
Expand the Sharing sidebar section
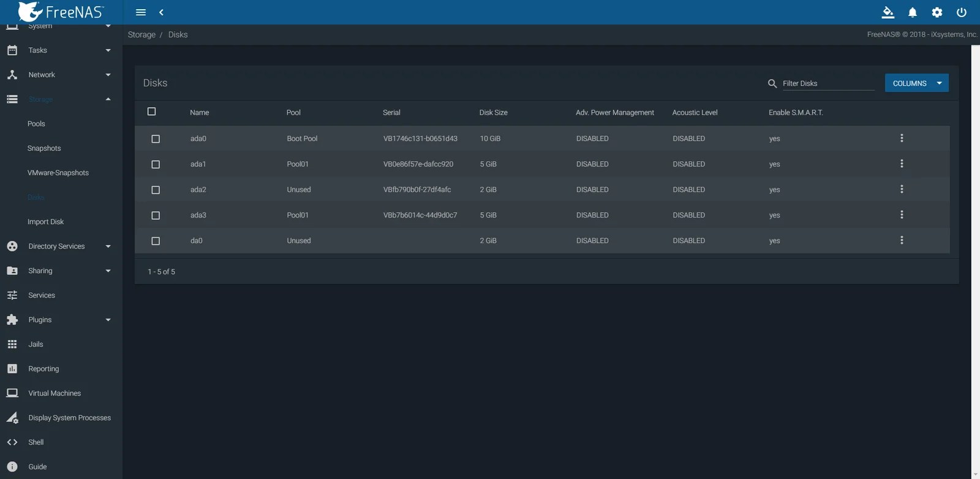coord(58,271)
